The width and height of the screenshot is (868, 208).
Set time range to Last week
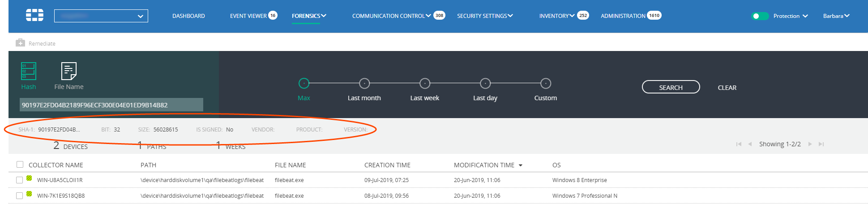point(425,84)
